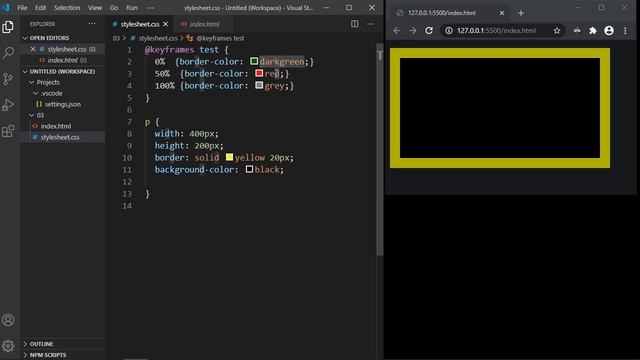
Task: Open a new browser tab
Action: click(x=521, y=13)
